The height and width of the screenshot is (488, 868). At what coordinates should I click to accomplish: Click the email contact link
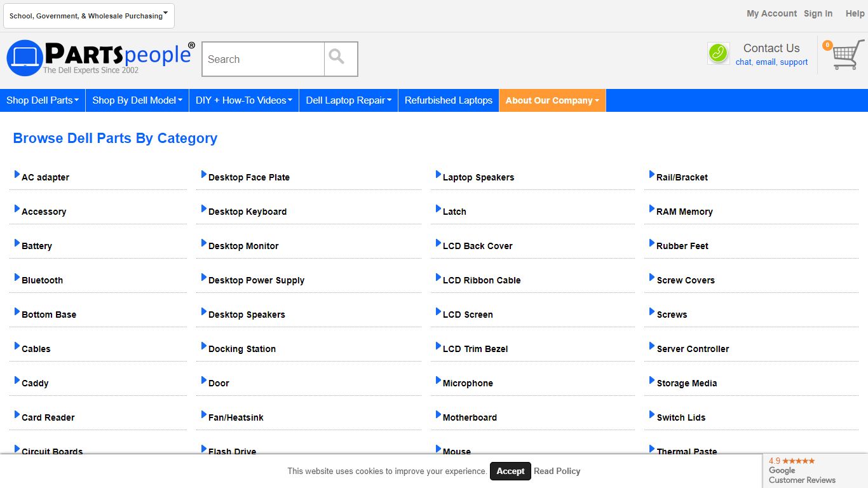tap(766, 62)
